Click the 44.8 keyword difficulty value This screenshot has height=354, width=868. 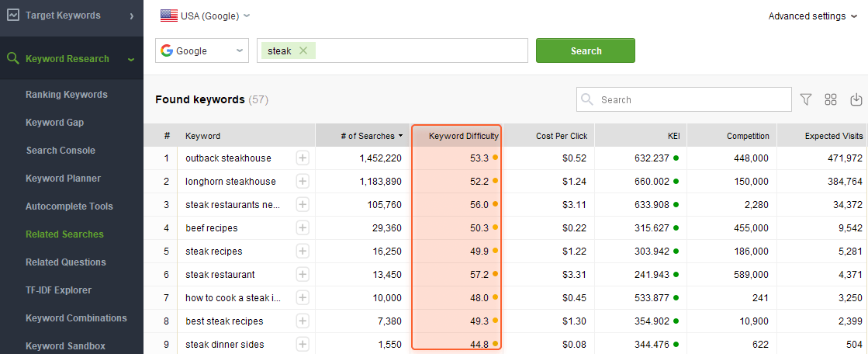coord(479,345)
